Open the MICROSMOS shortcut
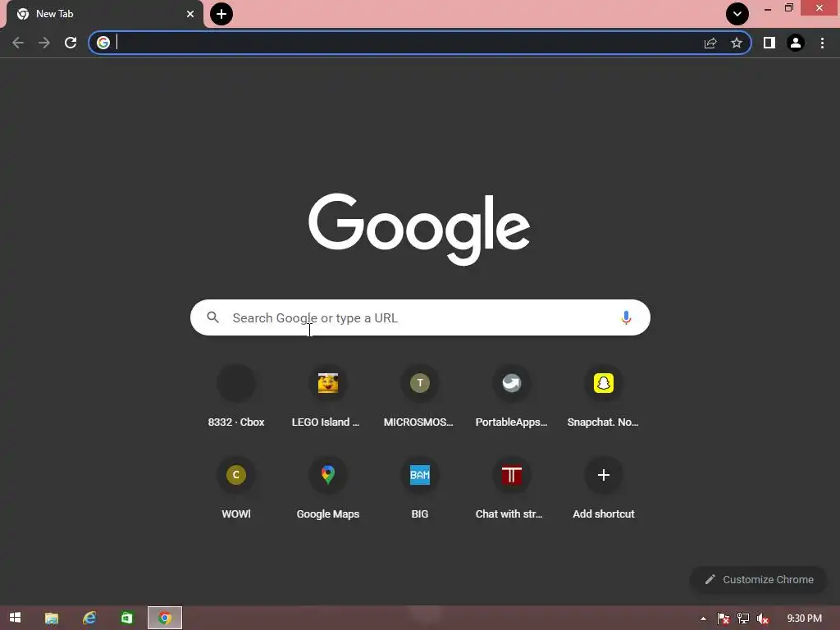The width and height of the screenshot is (840, 630). [x=419, y=396]
